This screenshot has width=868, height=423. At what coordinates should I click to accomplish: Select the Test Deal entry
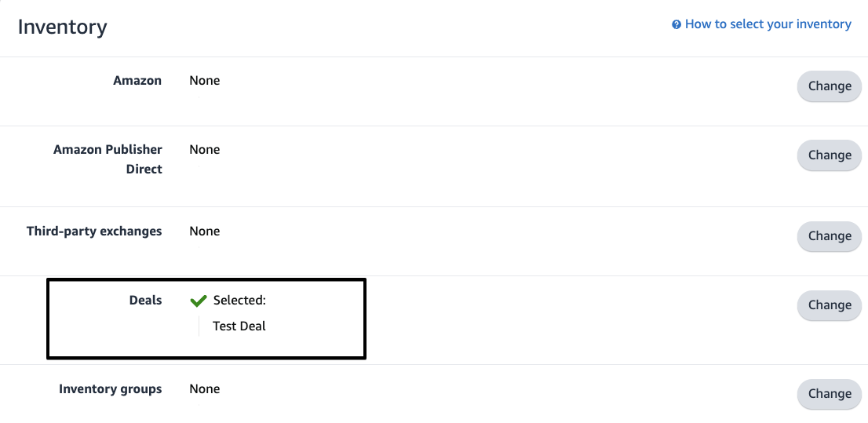(239, 326)
